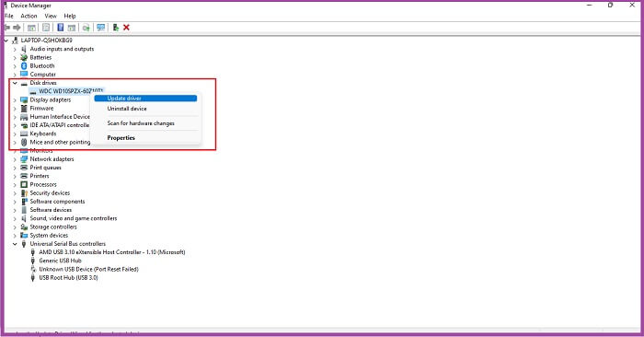
Task: Click the Processors category icon
Action: click(24, 184)
